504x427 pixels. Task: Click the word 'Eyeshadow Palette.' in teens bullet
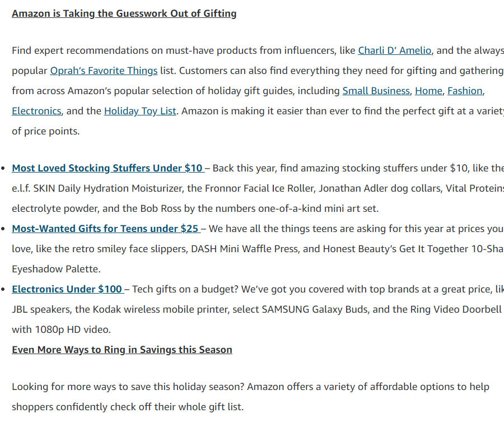click(56, 269)
